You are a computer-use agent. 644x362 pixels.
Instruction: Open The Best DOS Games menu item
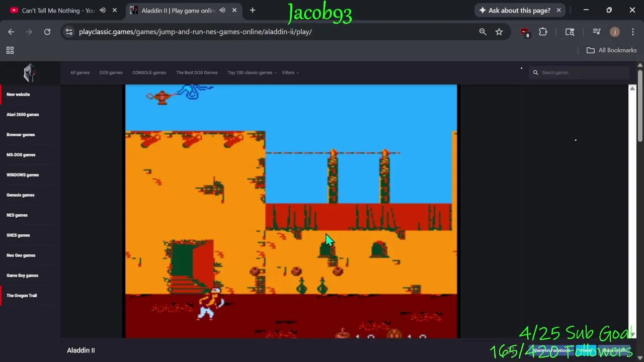point(197,72)
